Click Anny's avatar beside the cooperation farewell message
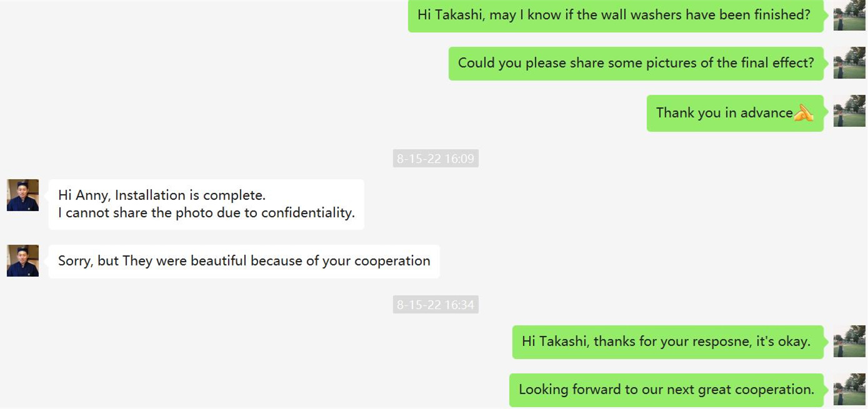 tap(849, 389)
